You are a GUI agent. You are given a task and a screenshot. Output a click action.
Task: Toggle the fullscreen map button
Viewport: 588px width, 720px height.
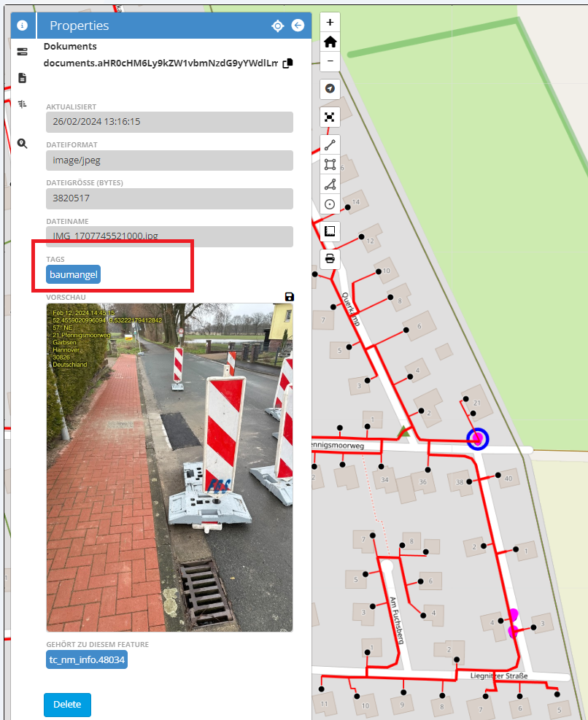(330, 117)
